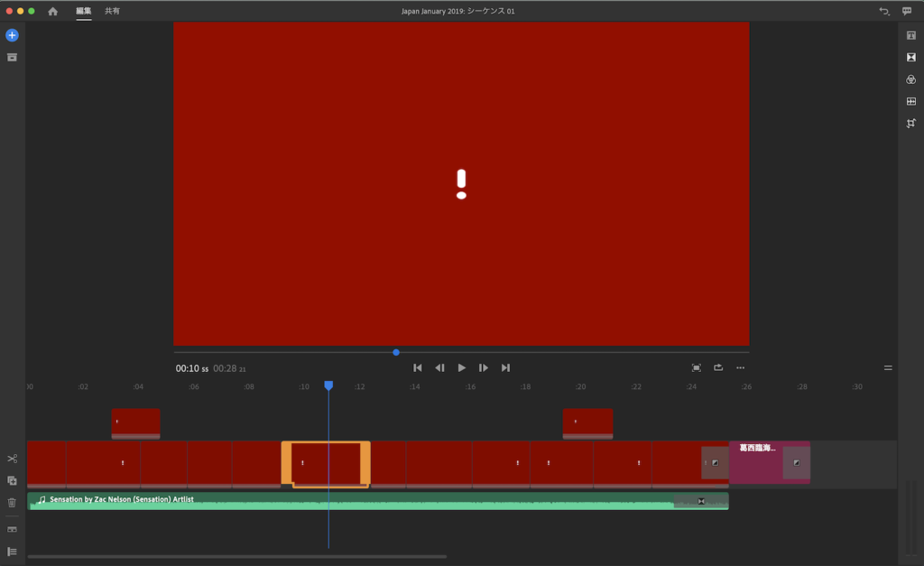Click the blue preview scrub bar handle
The width and height of the screenshot is (924, 566).
pyautogui.click(x=396, y=352)
